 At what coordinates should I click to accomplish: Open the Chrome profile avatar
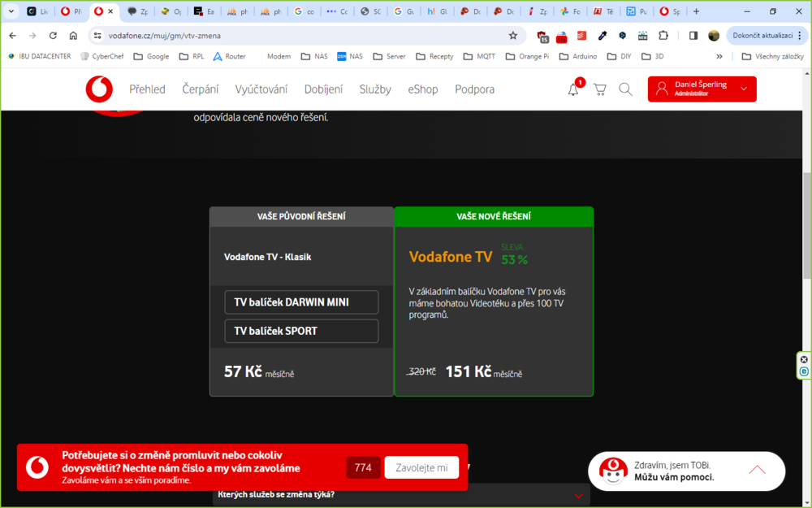pyautogui.click(x=714, y=35)
